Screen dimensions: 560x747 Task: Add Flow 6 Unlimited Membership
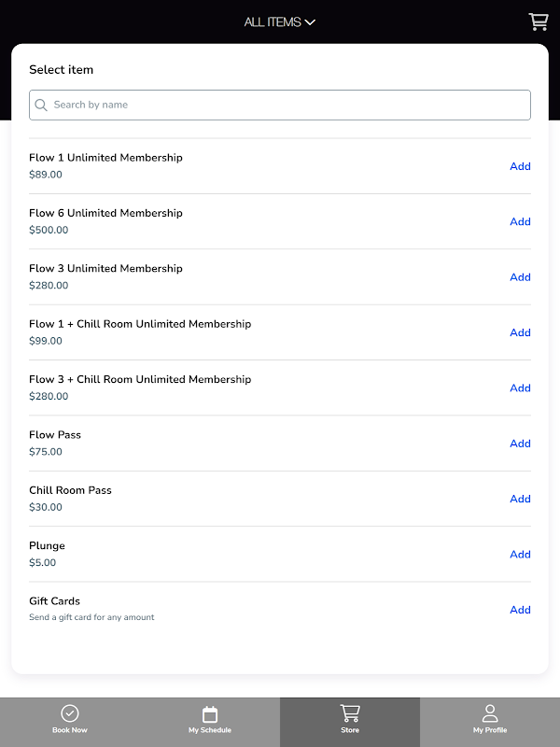tap(520, 221)
